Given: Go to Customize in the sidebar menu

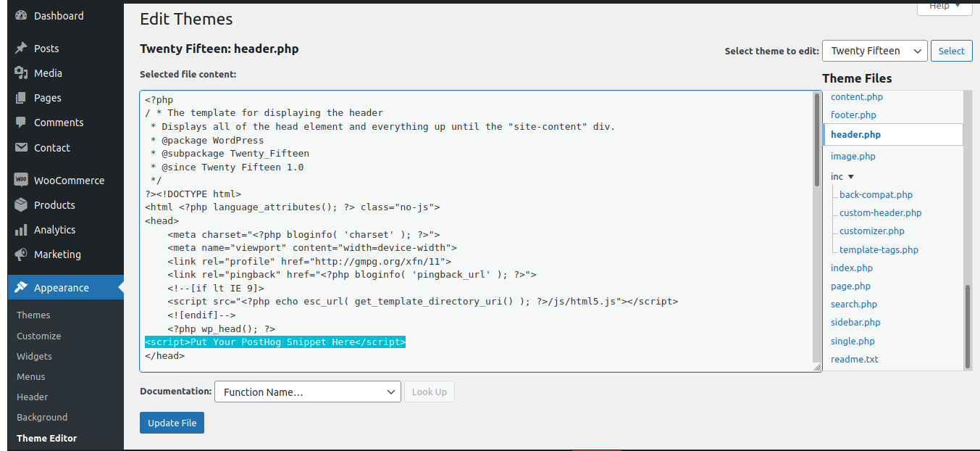Looking at the screenshot, I should [x=38, y=336].
